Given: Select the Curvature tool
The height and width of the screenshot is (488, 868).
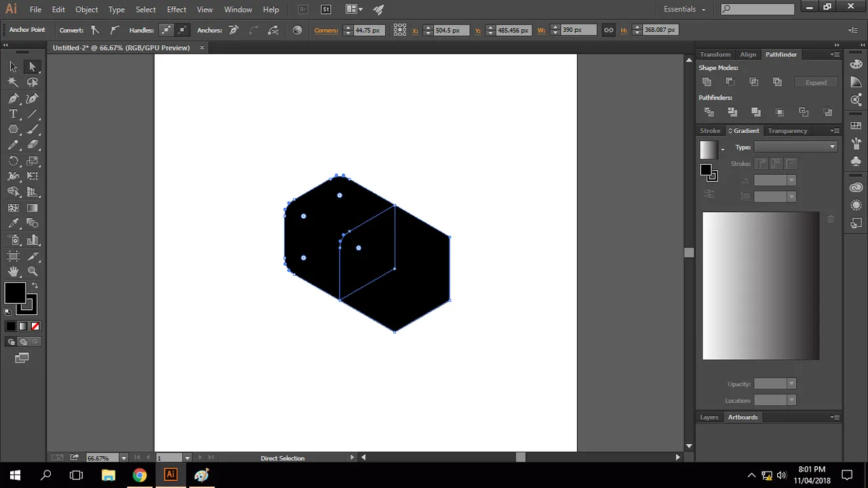Looking at the screenshot, I should 32,98.
